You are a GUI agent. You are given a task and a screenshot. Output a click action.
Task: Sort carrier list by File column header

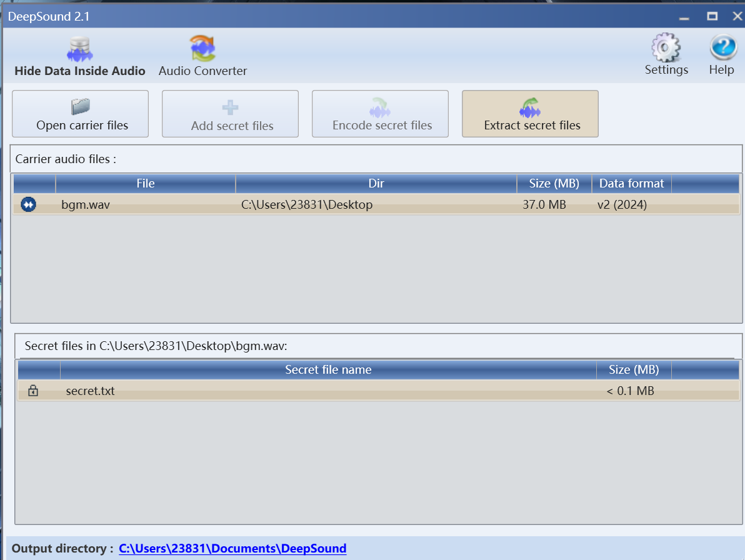tap(146, 183)
